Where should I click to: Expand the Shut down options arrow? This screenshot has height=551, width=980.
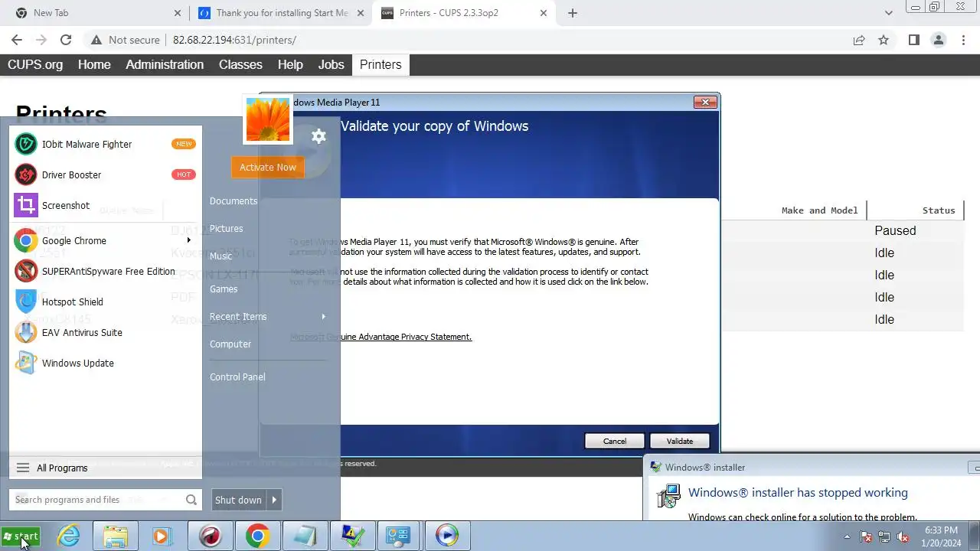tap(274, 500)
